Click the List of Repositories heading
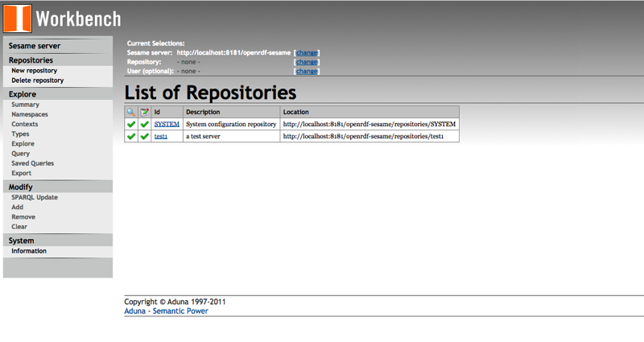644x342 pixels. (210, 93)
